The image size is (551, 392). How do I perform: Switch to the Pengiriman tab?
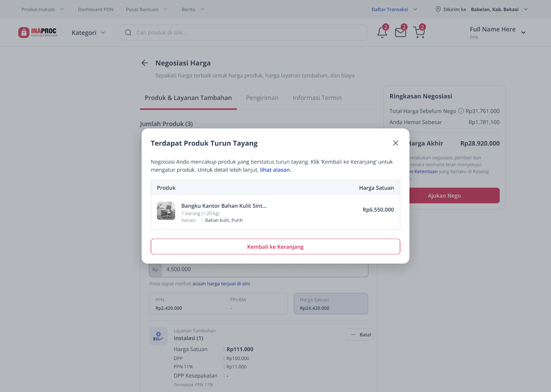[x=262, y=98]
